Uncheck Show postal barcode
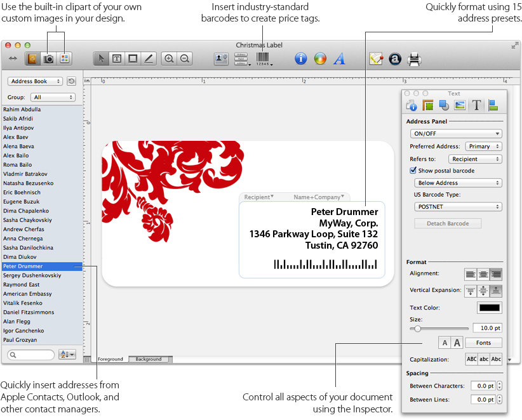Viewport: 522px width, 420px height. pos(413,171)
